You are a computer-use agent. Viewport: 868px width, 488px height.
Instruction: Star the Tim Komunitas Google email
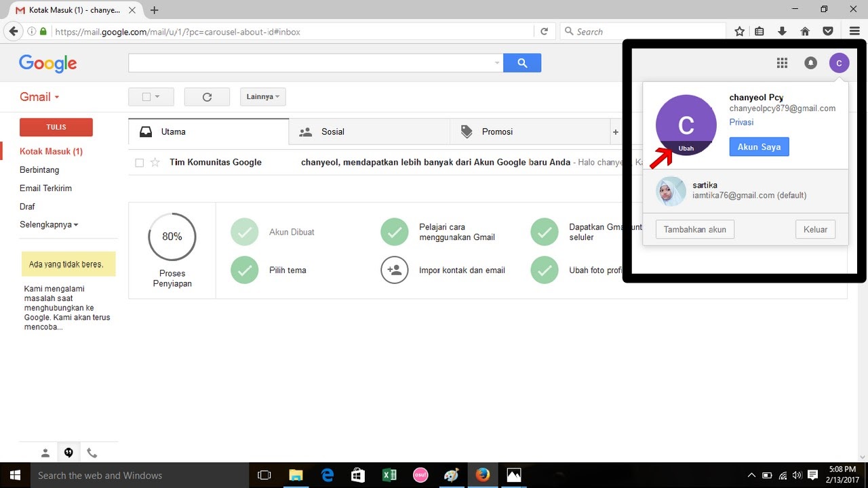[x=156, y=162]
